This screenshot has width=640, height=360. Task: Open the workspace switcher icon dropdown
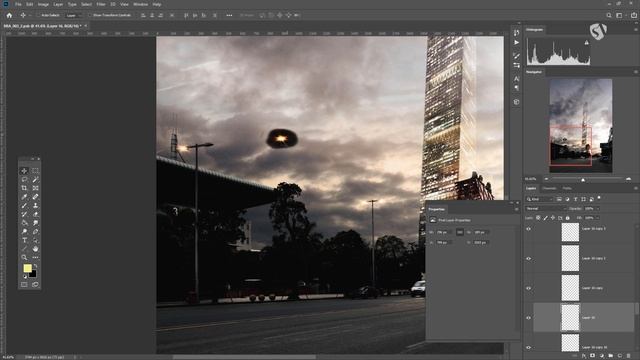pyautogui.click(x=620, y=15)
